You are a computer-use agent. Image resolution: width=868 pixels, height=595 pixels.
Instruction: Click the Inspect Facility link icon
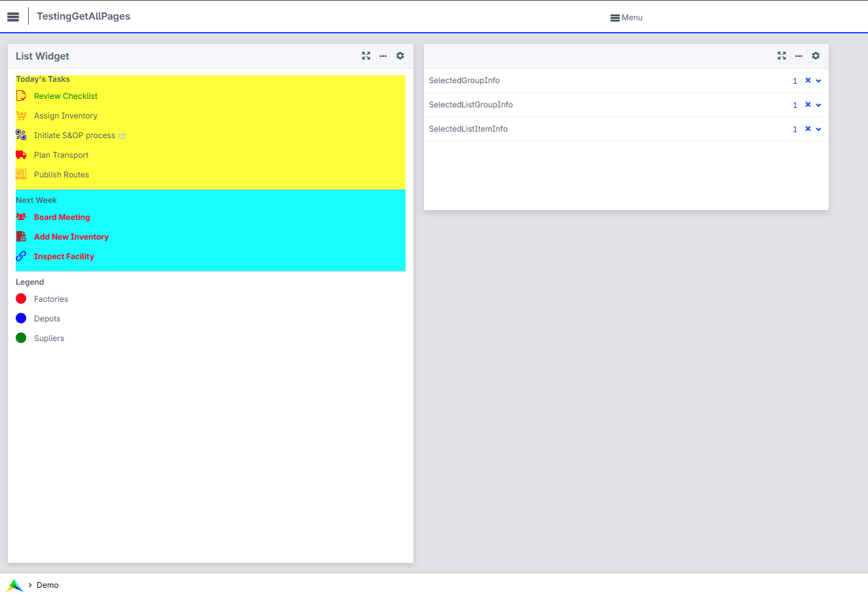point(21,256)
